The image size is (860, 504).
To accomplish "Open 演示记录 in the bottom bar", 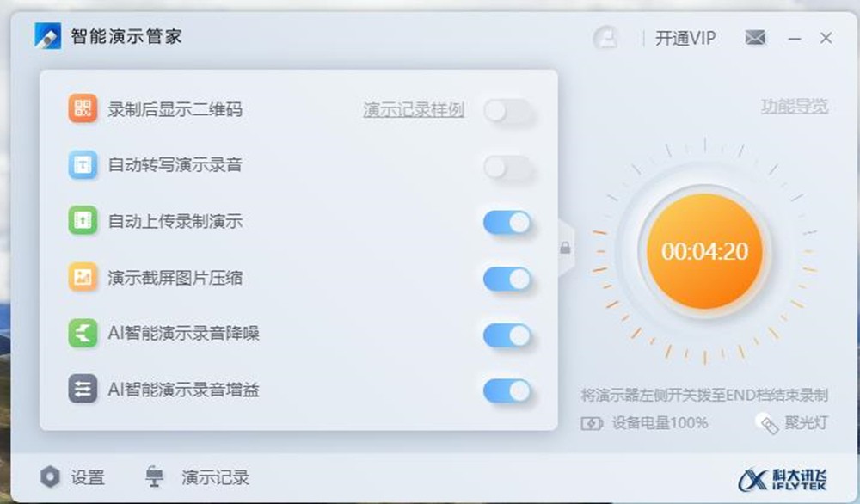I will pos(198,477).
